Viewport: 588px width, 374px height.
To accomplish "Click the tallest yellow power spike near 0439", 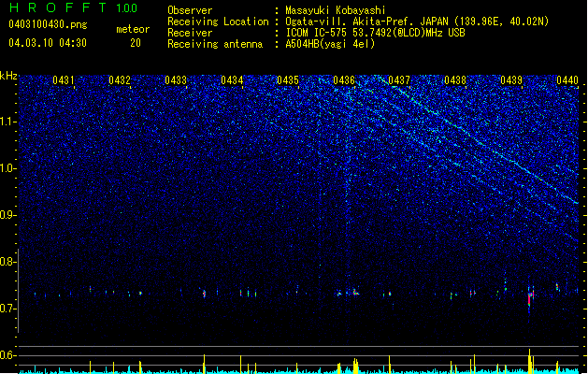I will pos(529,361).
